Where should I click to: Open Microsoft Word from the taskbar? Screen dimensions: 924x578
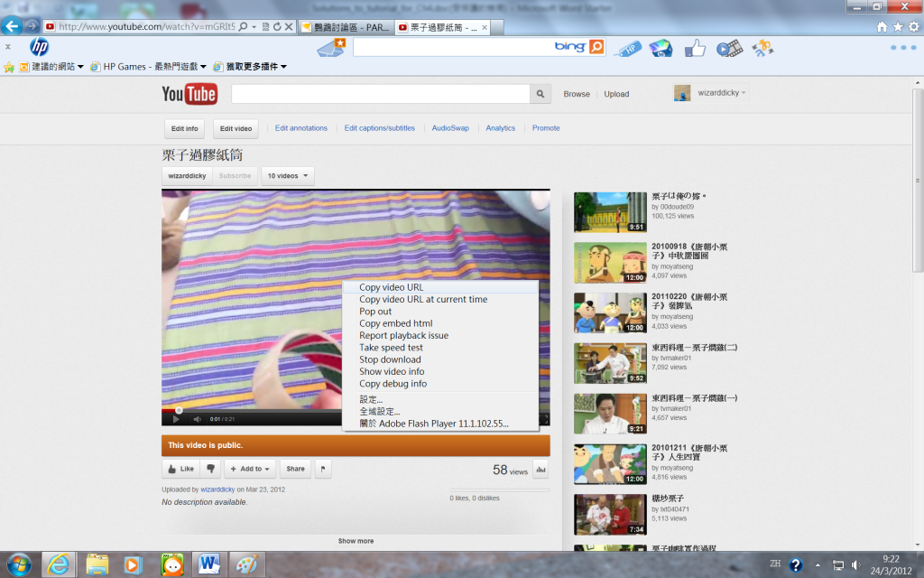[208, 565]
